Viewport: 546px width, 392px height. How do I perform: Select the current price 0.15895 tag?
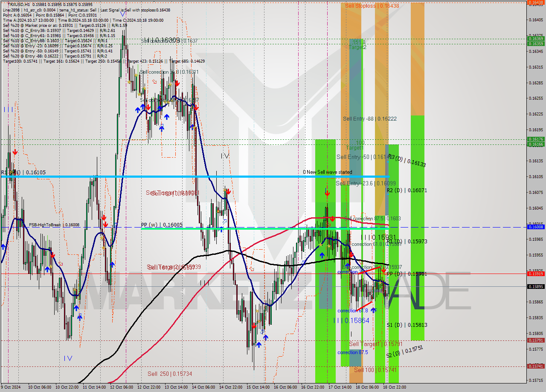pos(536,286)
